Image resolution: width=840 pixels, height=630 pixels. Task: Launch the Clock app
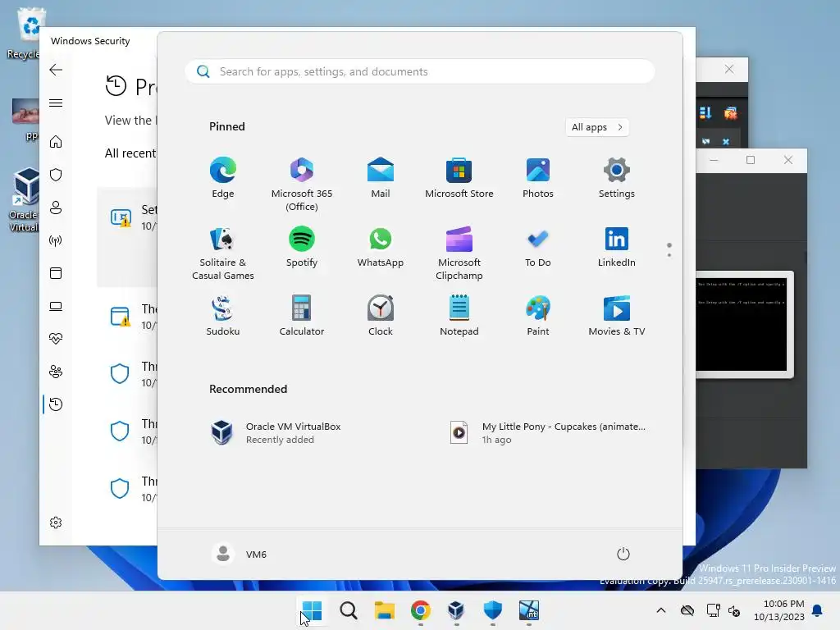pyautogui.click(x=381, y=316)
